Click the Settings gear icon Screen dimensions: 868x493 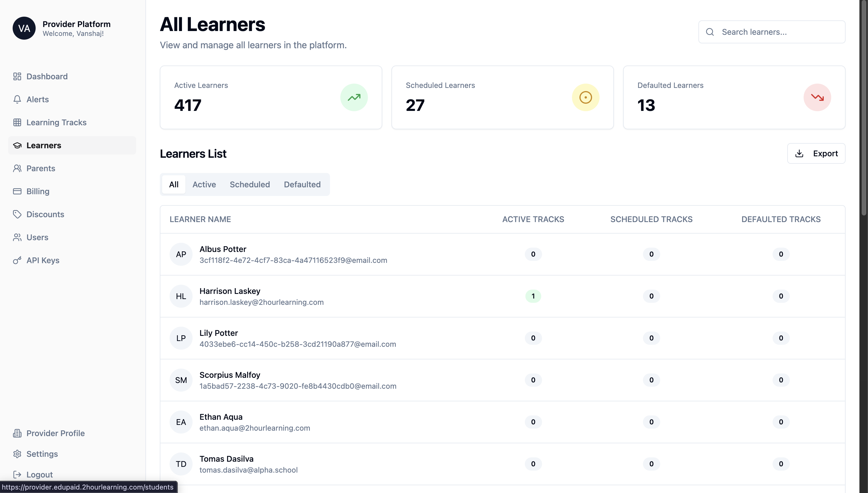click(17, 454)
